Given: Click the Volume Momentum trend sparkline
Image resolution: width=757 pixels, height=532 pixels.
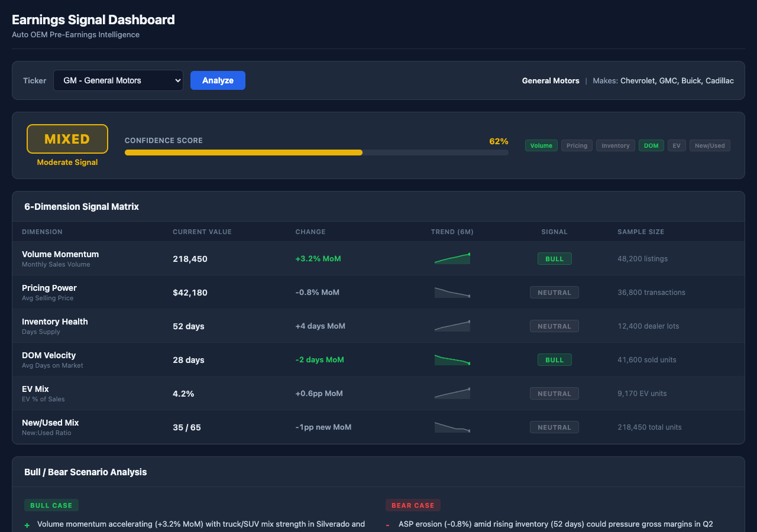Looking at the screenshot, I should click(x=452, y=258).
